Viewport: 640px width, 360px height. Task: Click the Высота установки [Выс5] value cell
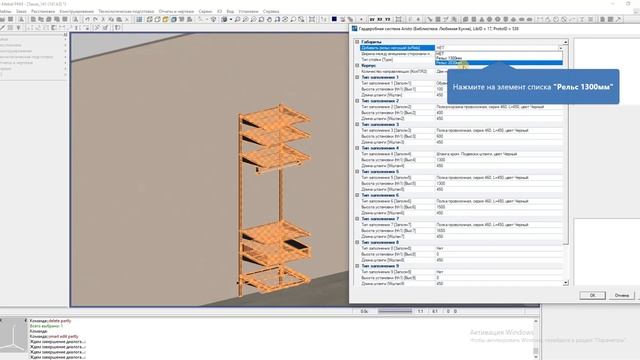click(x=499, y=184)
